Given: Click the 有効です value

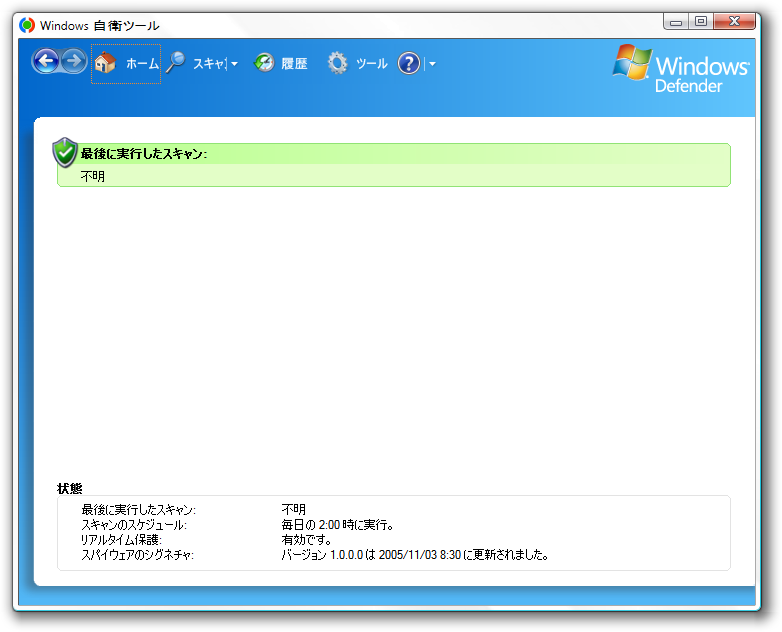Looking at the screenshot, I should click(x=307, y=540).
